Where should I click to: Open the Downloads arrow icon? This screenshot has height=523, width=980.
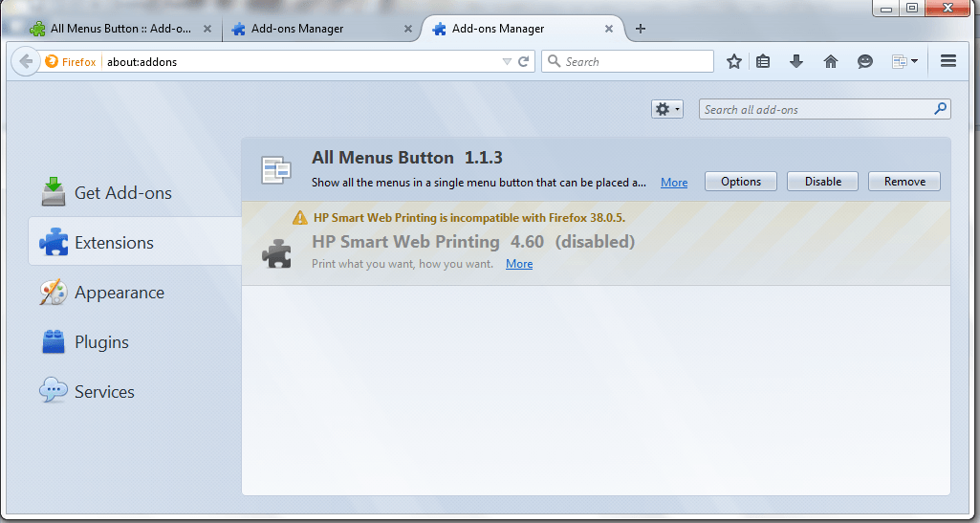pos(796,61)
